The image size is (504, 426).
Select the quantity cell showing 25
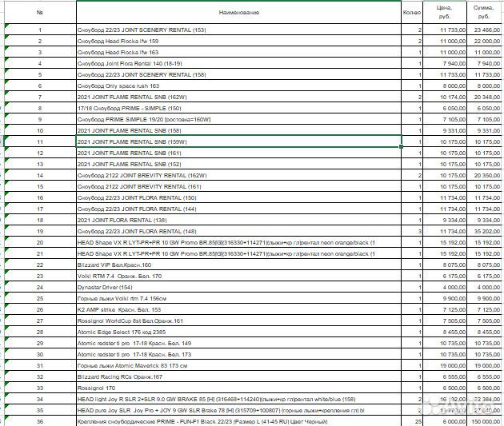pos(413,421)
